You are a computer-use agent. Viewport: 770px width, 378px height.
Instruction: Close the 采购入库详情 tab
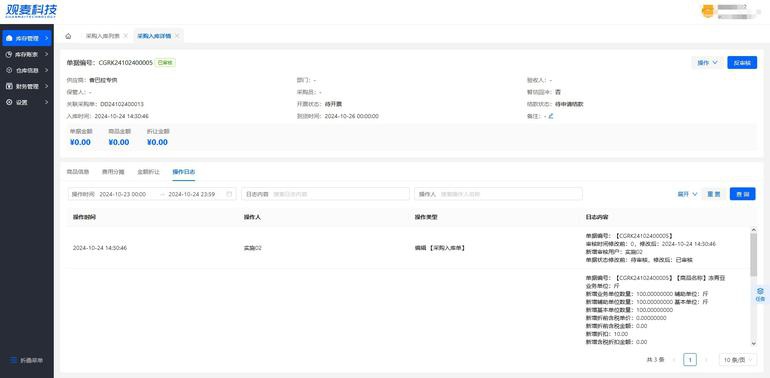pos(177,36)
